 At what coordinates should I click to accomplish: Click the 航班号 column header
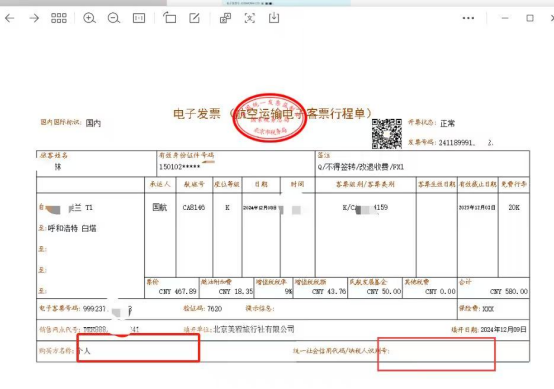click(x=194, y=184)
